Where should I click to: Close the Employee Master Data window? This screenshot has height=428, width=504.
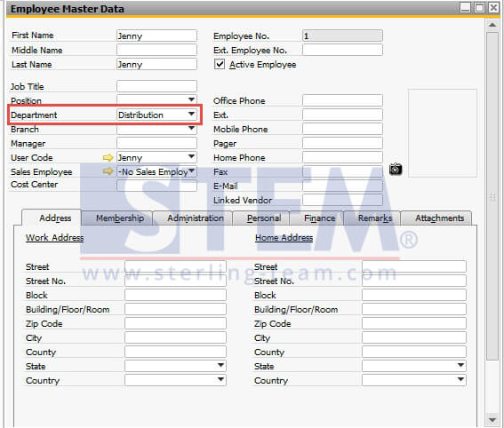(493, 7)
